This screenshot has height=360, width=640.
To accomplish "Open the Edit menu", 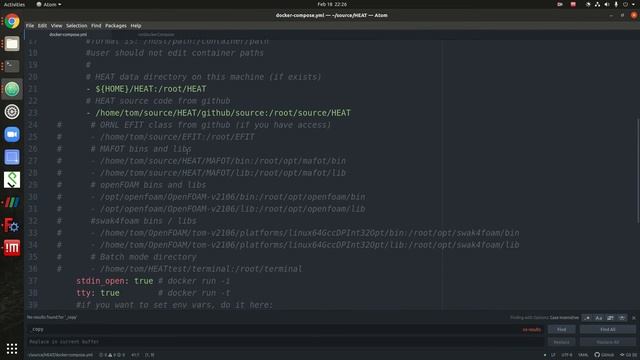I will point(42,26).
